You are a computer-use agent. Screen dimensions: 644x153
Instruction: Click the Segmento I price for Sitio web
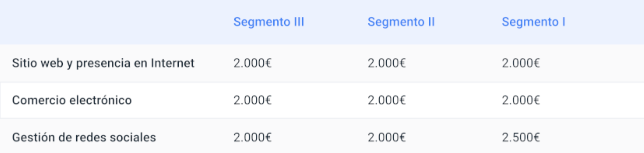point(521,63)
